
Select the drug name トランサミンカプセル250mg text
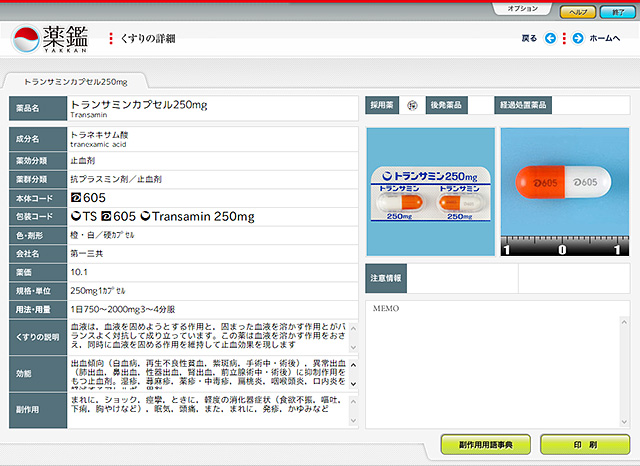click(139, 105)
